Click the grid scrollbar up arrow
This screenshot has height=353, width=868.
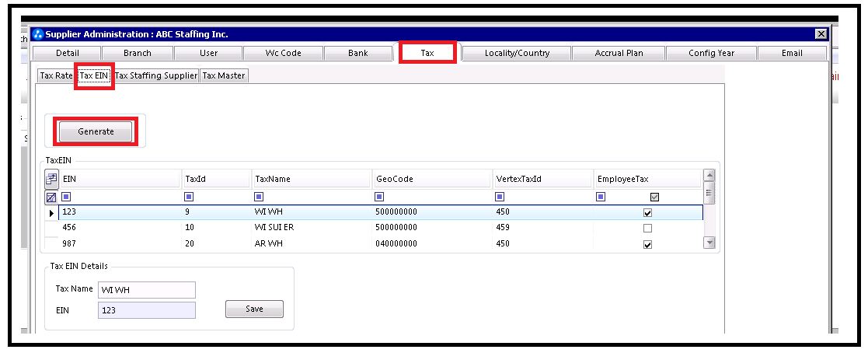coord(709,175)
